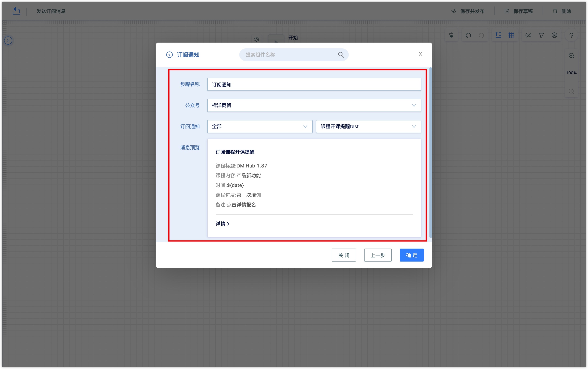Viewport: 588px width, 369px height.
Task: Click the 课程内容:产品新功能 line
Action: [238, 175]
